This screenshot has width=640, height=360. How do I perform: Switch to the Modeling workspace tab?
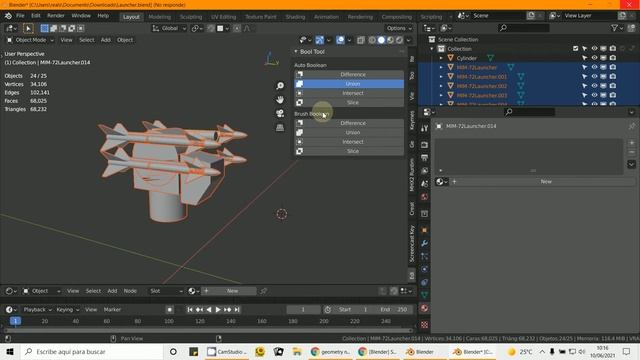[160, 17]
